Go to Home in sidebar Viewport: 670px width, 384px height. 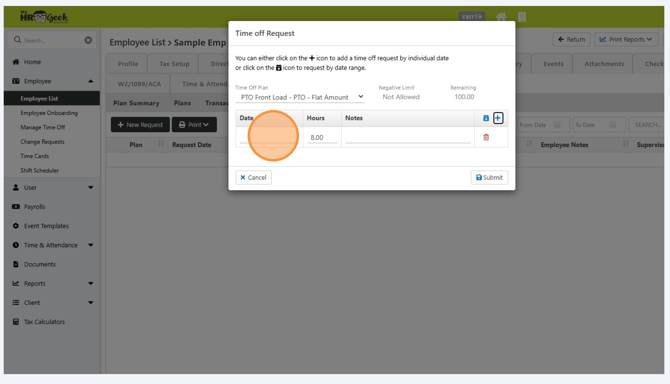click(x=32, y=62)
